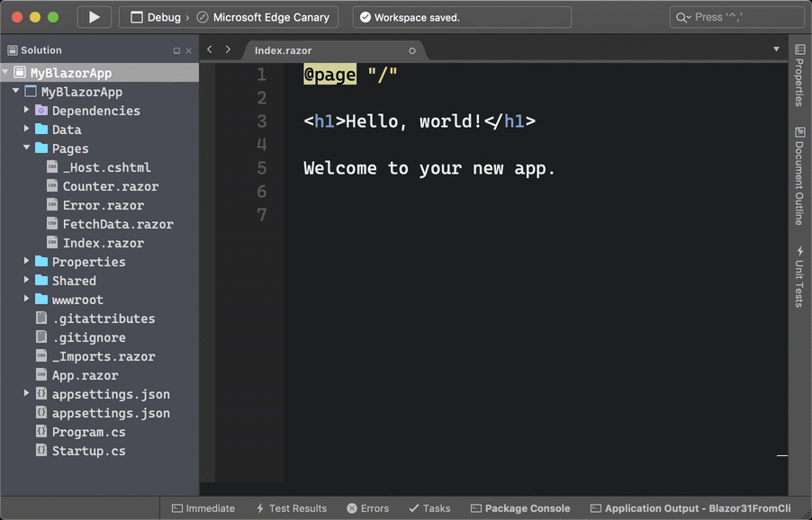Expand the Dependencies folder
The height and width of the screenshot is (520, 812).
(x=26, y=110)
